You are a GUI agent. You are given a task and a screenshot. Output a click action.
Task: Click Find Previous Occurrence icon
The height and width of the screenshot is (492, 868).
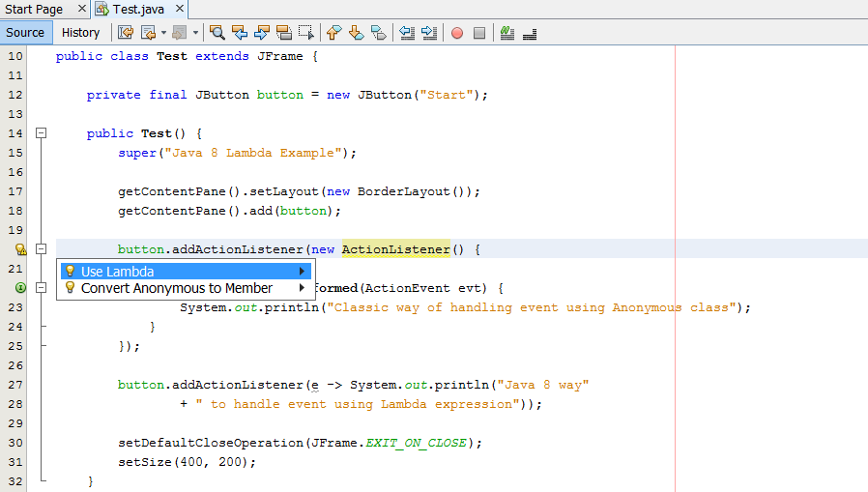[239, 33]
